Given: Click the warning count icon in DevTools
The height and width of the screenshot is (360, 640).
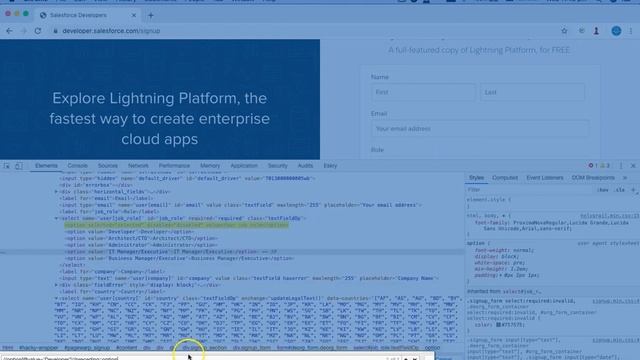Looking at the screenshot, I should pyautogui.click(x=602, y=166).
